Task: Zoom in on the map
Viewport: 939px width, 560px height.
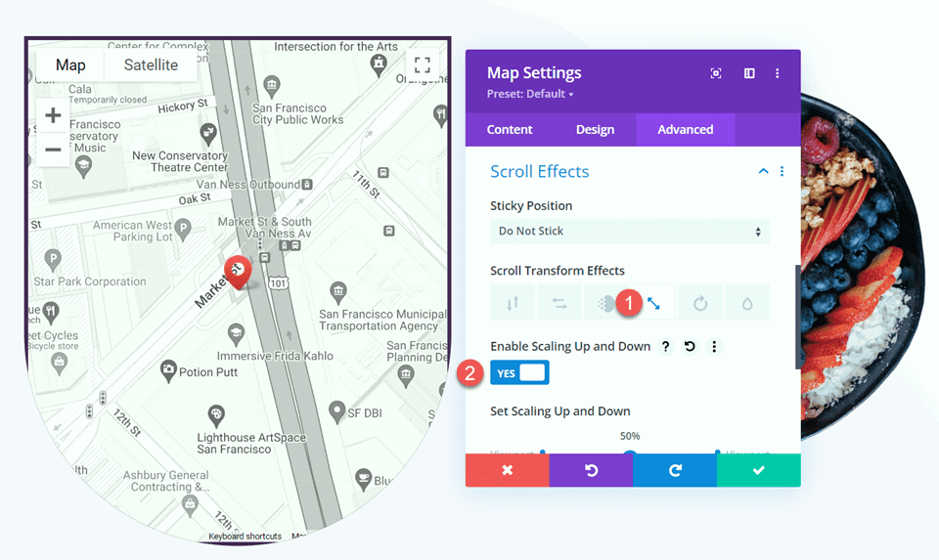Action: click(53, 115)
